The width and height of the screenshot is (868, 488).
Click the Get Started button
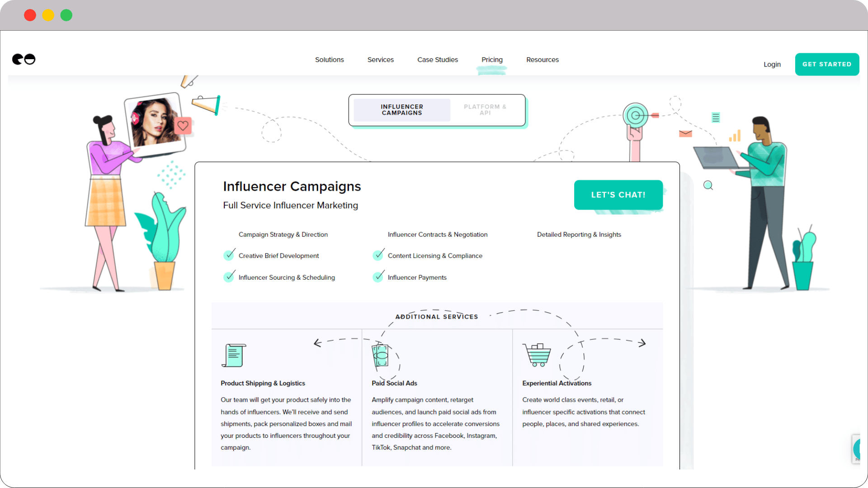(826, 64)
